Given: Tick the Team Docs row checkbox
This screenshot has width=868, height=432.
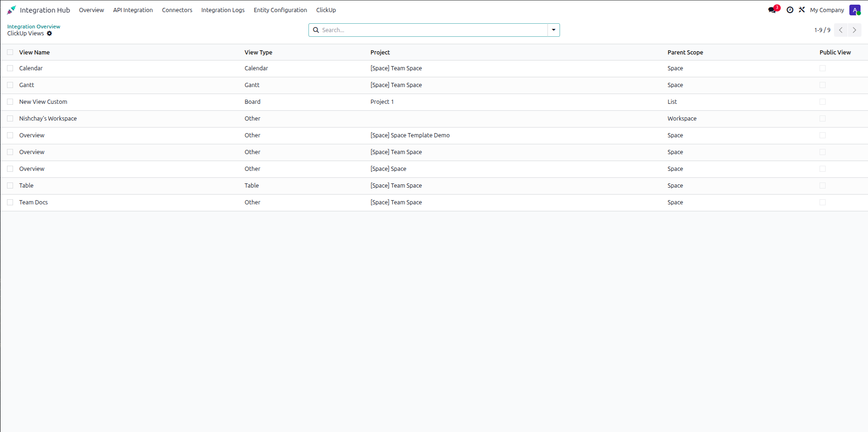Looking at the screenshot, I should (10, 202).
